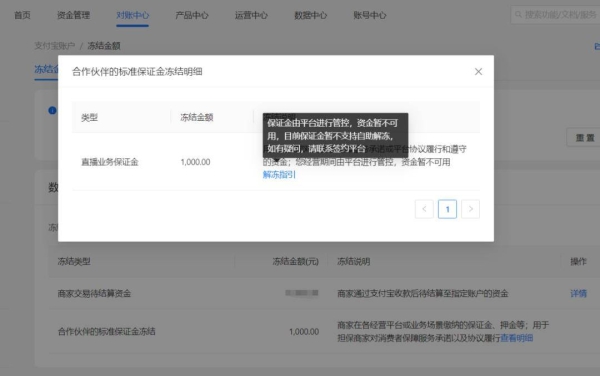Click the 重置 button
The width and height of the screenshot is (600, 376).
[x=585, y=138]
